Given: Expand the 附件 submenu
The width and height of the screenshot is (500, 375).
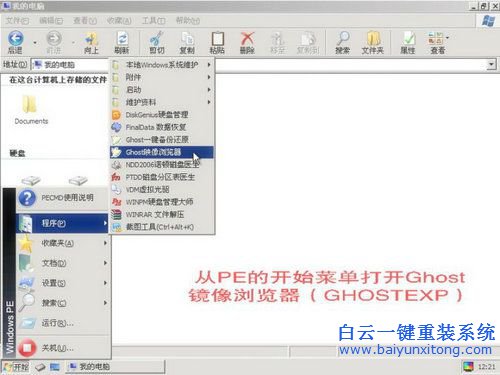Looking at the screenshot, I should (x=162, y=77).
